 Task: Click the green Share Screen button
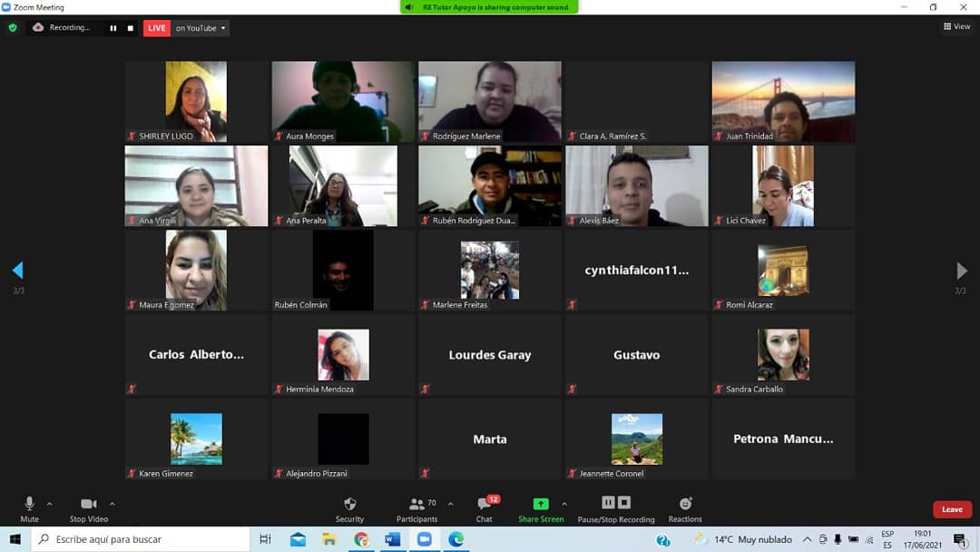[541, 508]
